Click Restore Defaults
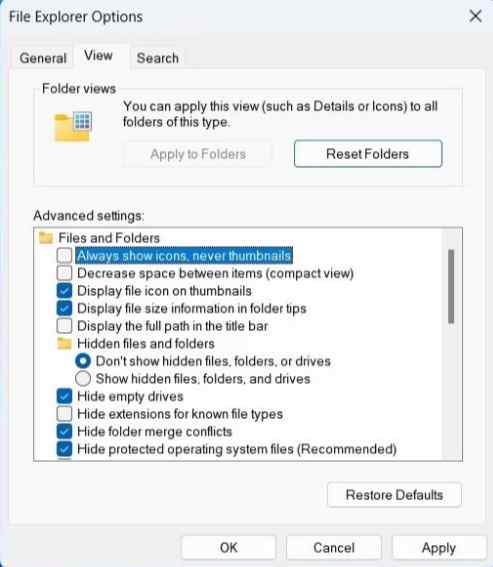 (x=394, y=495)
